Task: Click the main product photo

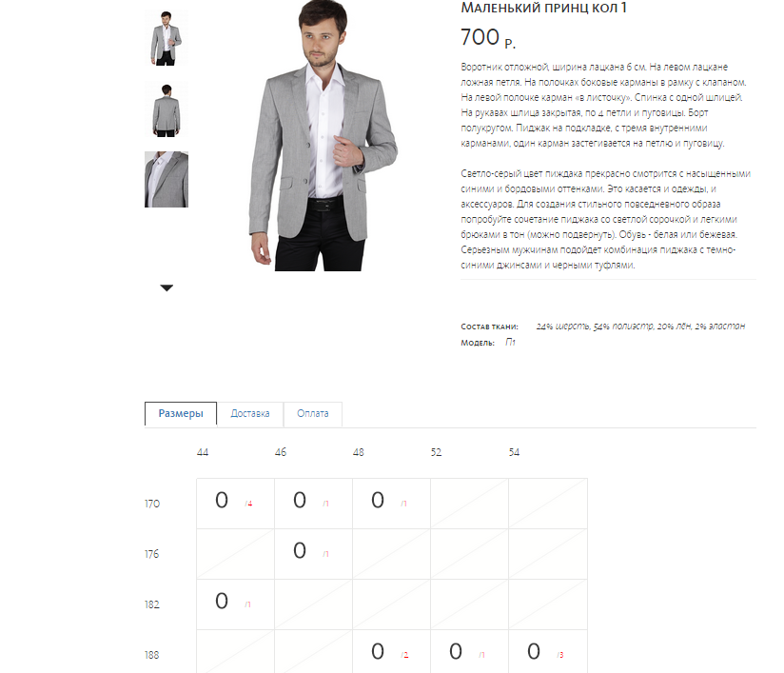Action: coord(323,135)
